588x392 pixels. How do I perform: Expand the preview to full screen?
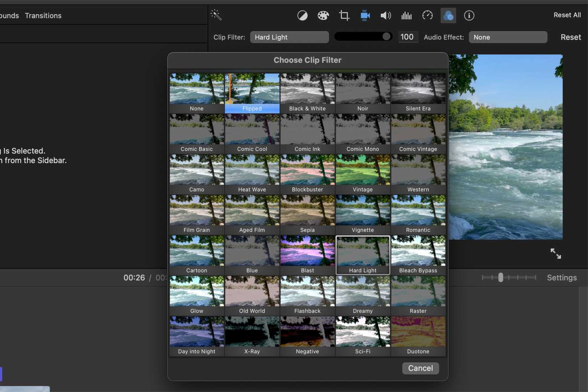[x=555, y=253]
